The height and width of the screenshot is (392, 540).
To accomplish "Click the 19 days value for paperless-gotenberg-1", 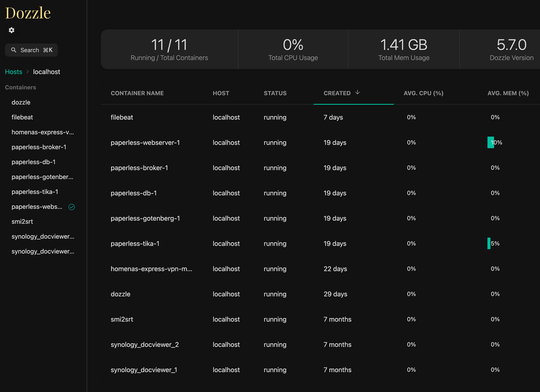I will click(x=335, y=218).
